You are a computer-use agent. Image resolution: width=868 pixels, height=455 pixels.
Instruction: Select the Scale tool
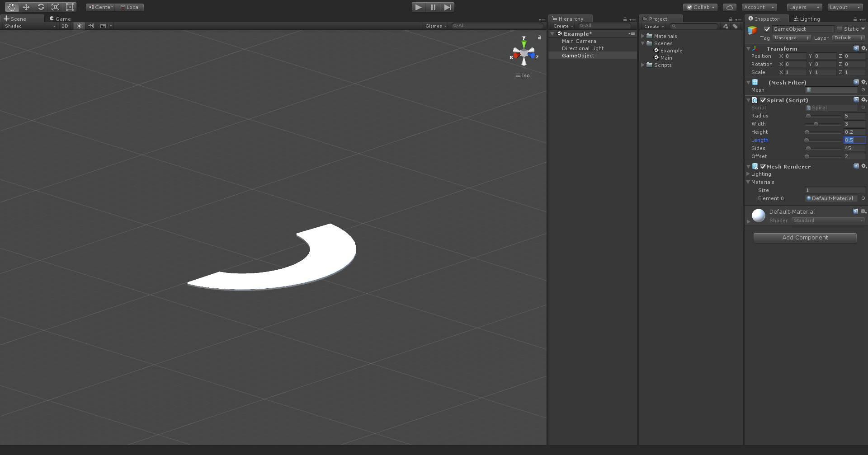[x=55, y=7]
